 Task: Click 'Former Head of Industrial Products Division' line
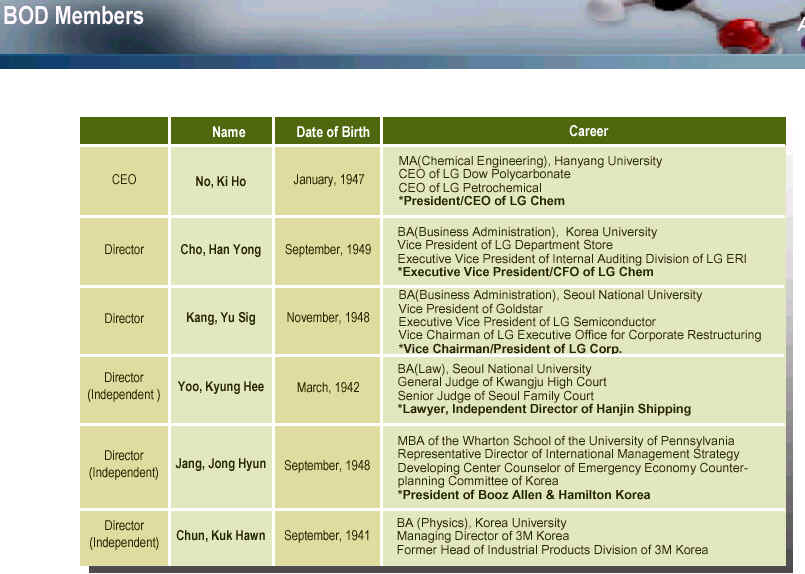coord(552,550)
